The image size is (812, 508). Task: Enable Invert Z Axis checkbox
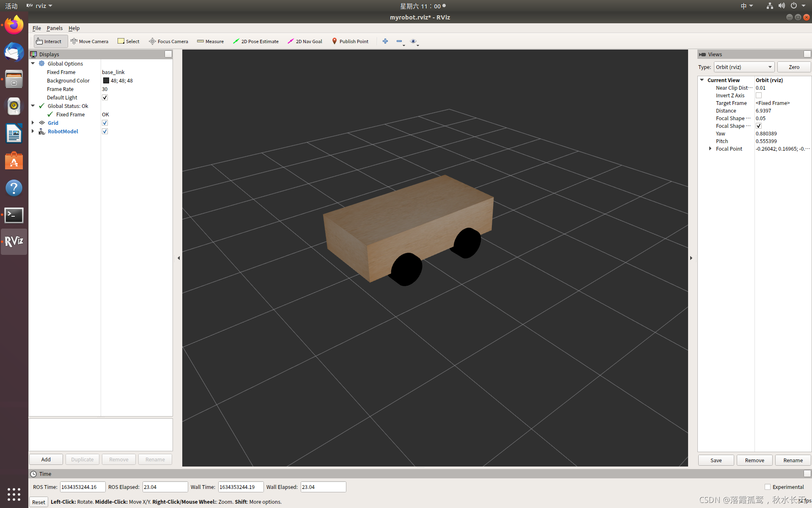[759, 96]
